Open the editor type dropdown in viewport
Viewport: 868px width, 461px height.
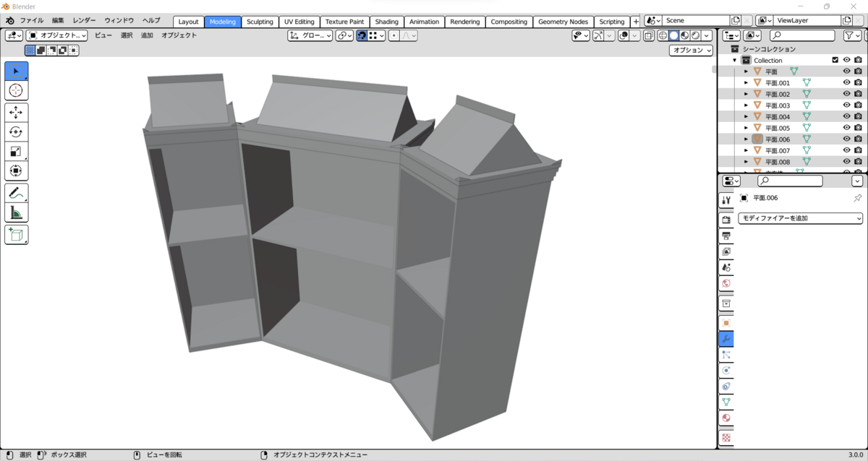click(14, 35)
